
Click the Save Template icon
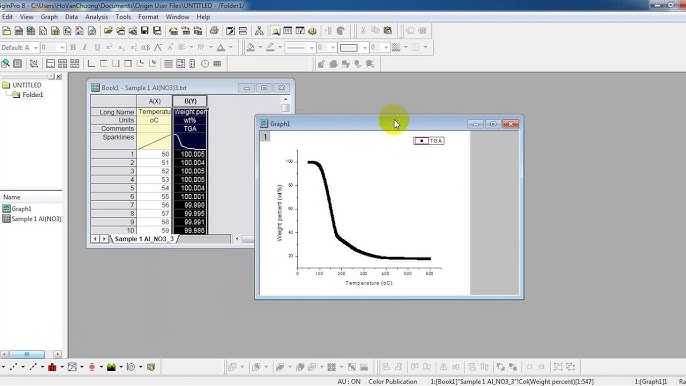coord(157,31)
